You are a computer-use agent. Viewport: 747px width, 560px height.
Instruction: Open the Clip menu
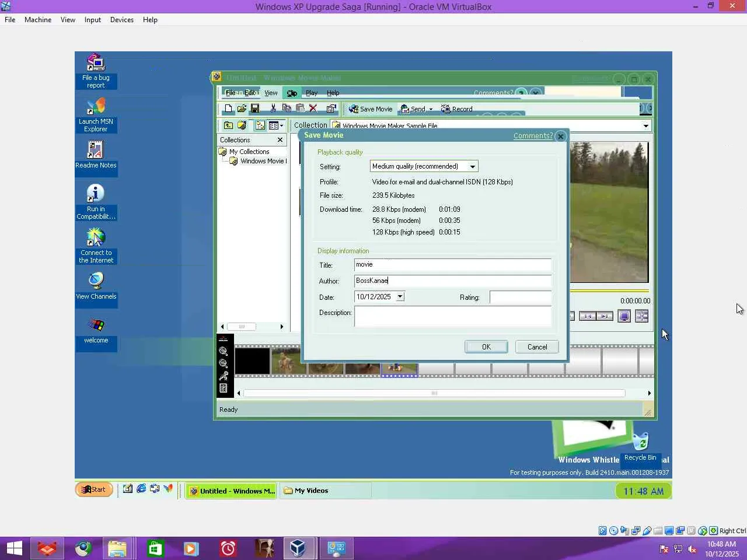click(292, 93)
